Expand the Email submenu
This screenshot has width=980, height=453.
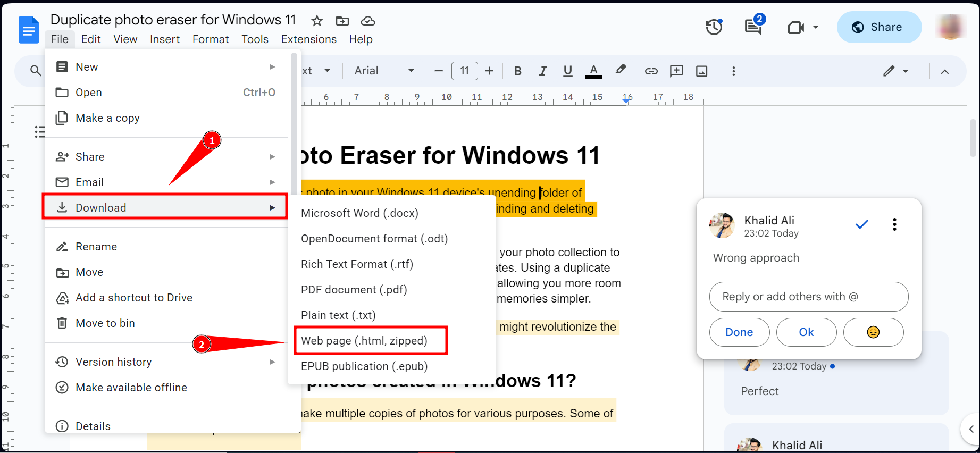coord(272,182)
